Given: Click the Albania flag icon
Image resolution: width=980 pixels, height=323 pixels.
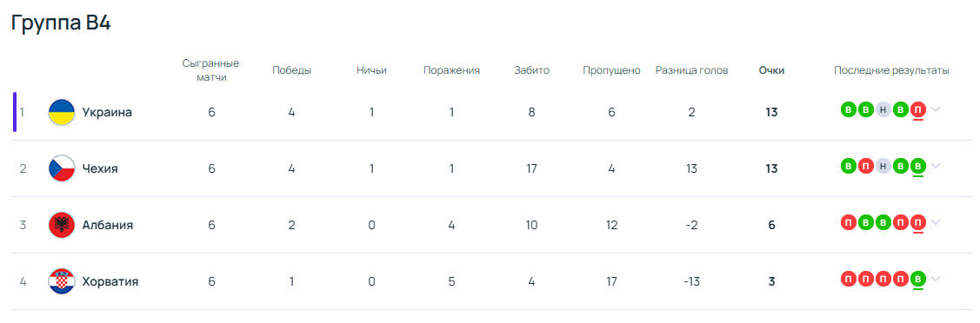Looking at the screenshot, I should pos(62,225).
